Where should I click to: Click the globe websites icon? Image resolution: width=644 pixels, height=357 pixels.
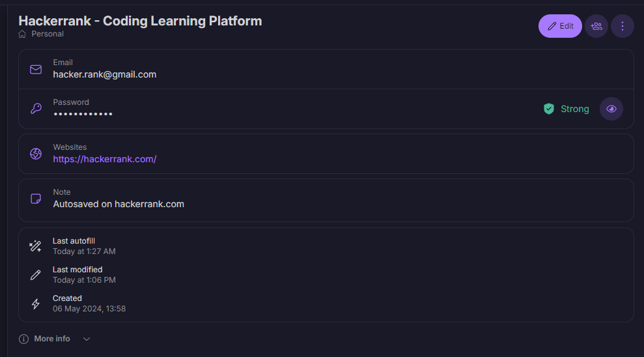36,154
